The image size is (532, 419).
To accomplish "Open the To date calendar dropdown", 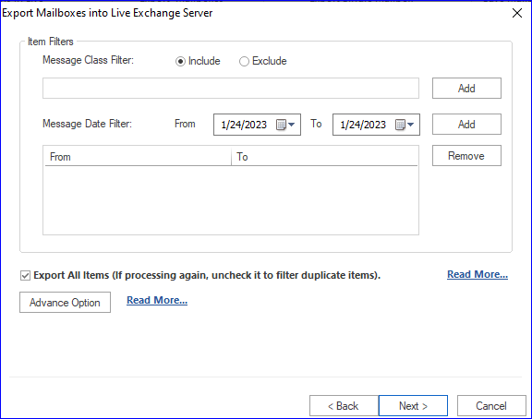I will (x=410, y=125).
